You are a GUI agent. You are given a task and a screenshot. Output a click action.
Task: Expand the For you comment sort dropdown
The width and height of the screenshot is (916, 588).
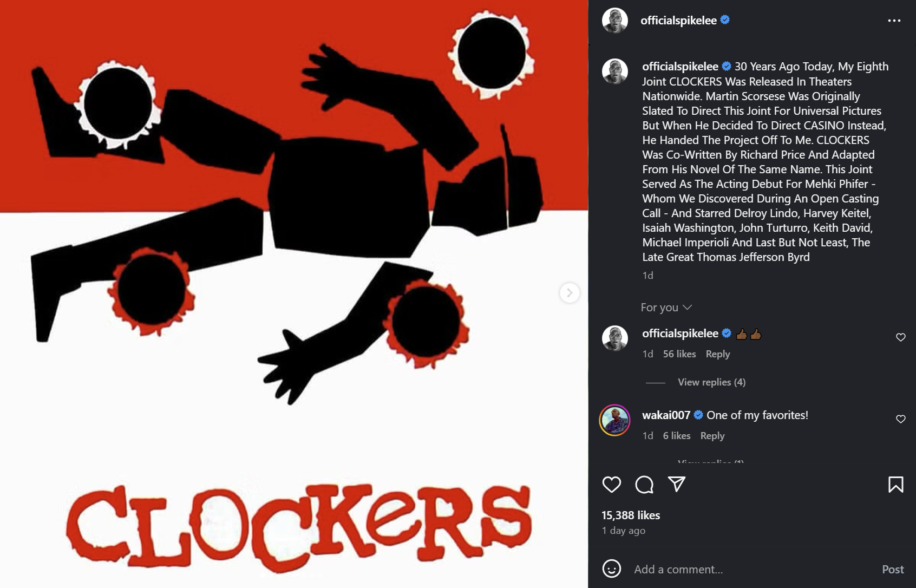(x=666, y=308)
